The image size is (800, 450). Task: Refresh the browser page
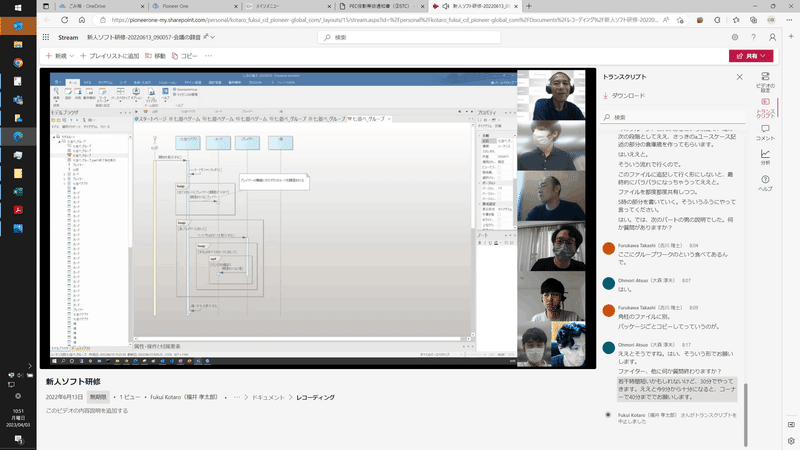click(64, 20)
